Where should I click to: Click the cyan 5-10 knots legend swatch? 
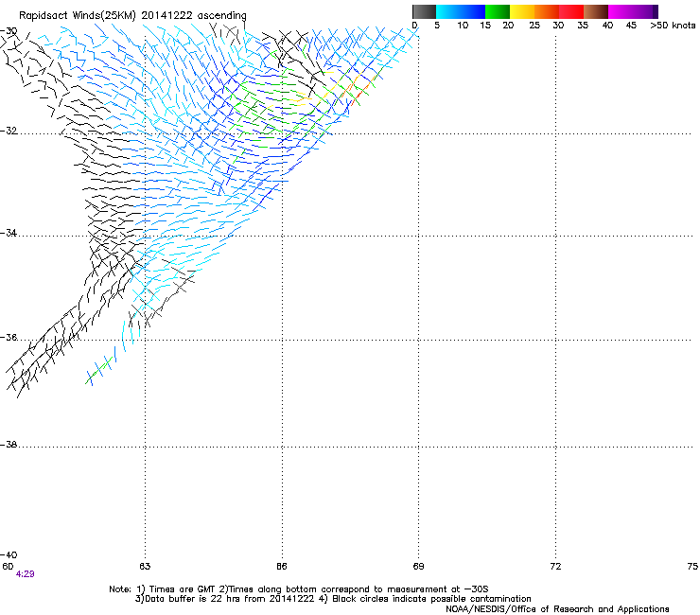[448, 11]
